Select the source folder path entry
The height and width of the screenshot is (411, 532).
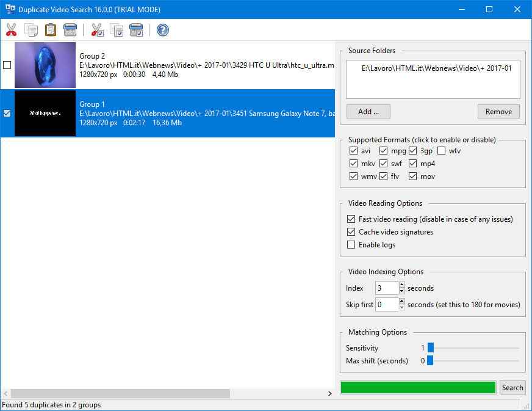point(436,68)
